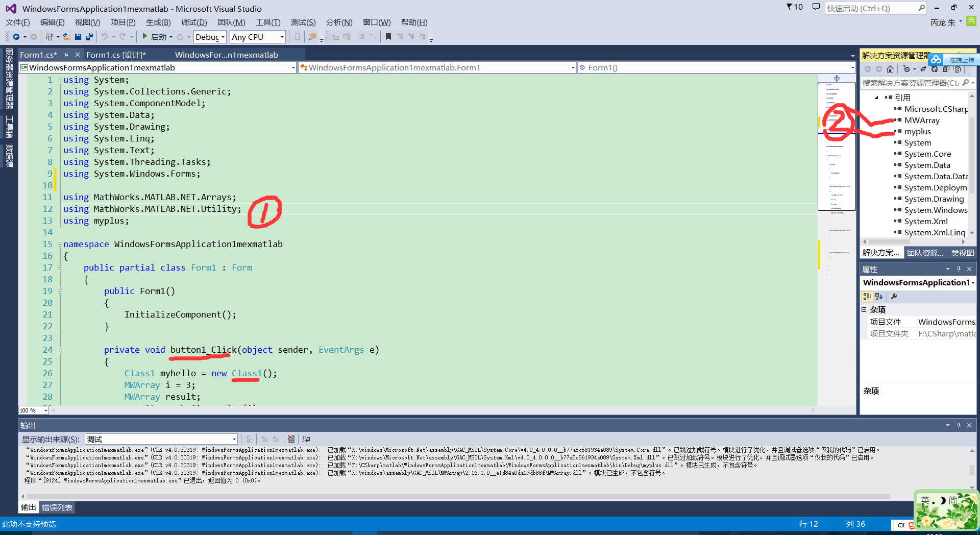Click the Open File folder icon
Image resolution: width=980 pixels, height=535 pixels.
coord(66,37)
